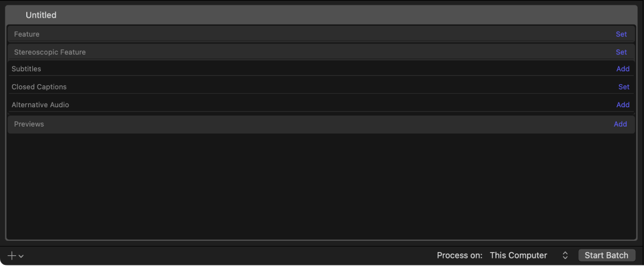644x266 pixels.
Task: Click Add for Previews
Action: (x=620, y=124)
